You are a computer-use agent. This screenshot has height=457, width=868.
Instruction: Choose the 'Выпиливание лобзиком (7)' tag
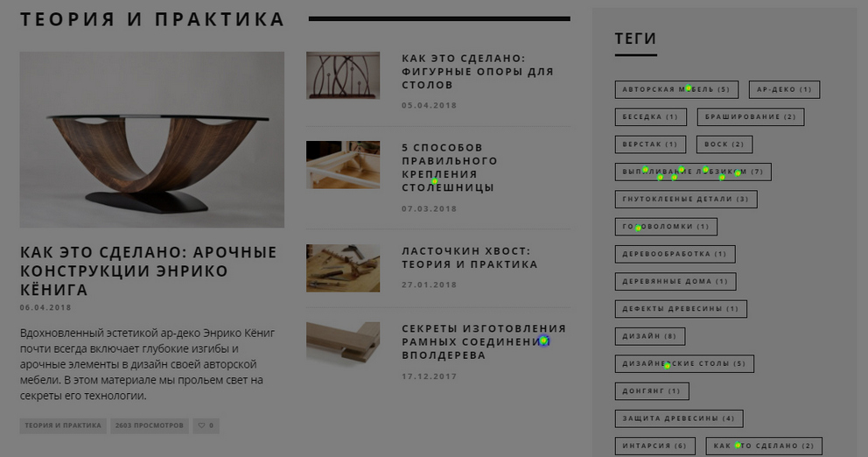coord(692,172)
